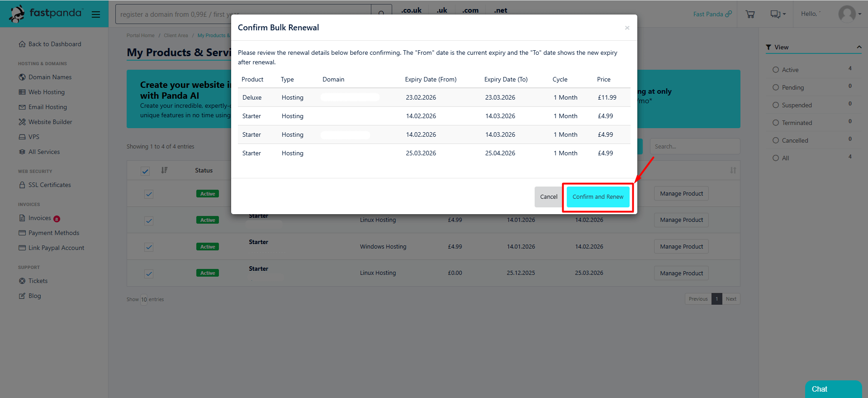Image resolution: width=868 pixels, height=398 pixels.
Task: Select the Suspended status radio filter
Action: pos(776,105)
